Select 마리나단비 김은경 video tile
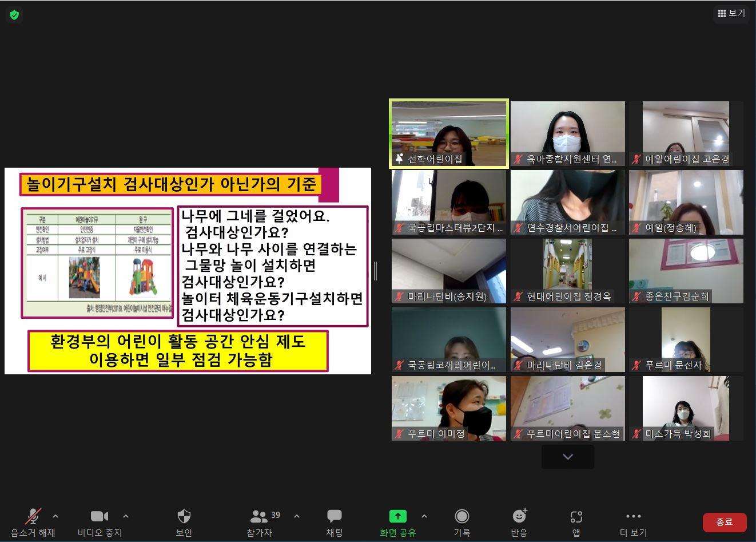The height and width of the screenshot is (542, 756). (568, 339)
